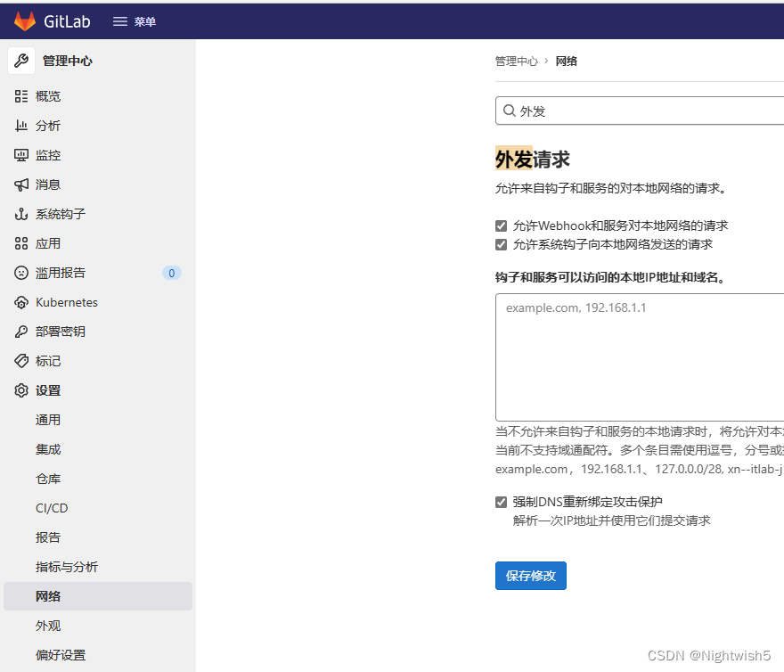Select the 标记 (Labels) tag icon
Image resolution: width=784 pixels, height=672 pixels.
[20, 360]
